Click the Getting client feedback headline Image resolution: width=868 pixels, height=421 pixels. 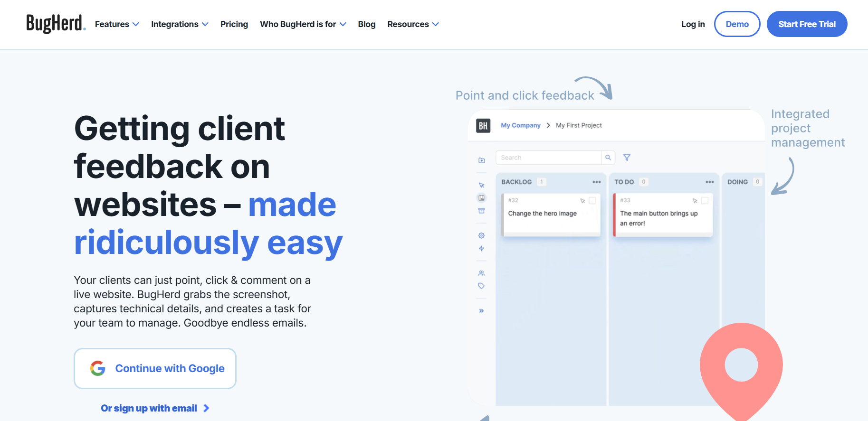[x=208, y=186]
